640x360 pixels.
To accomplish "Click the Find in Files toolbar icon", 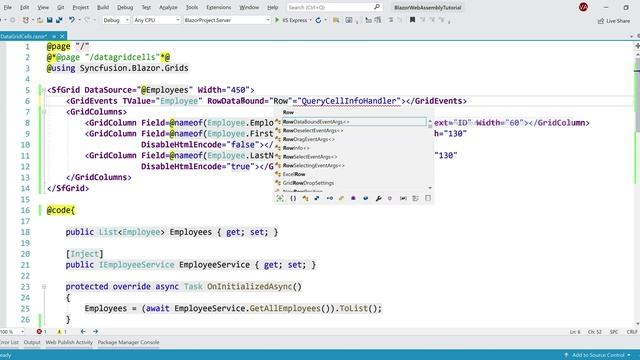I will [x=336, y=20].
